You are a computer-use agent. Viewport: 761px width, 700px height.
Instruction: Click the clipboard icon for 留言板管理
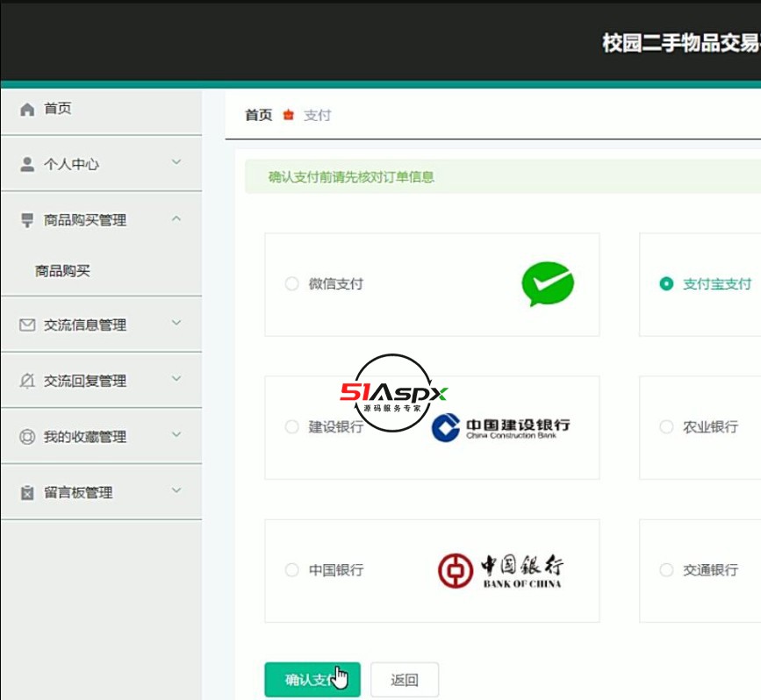[27, 492]
